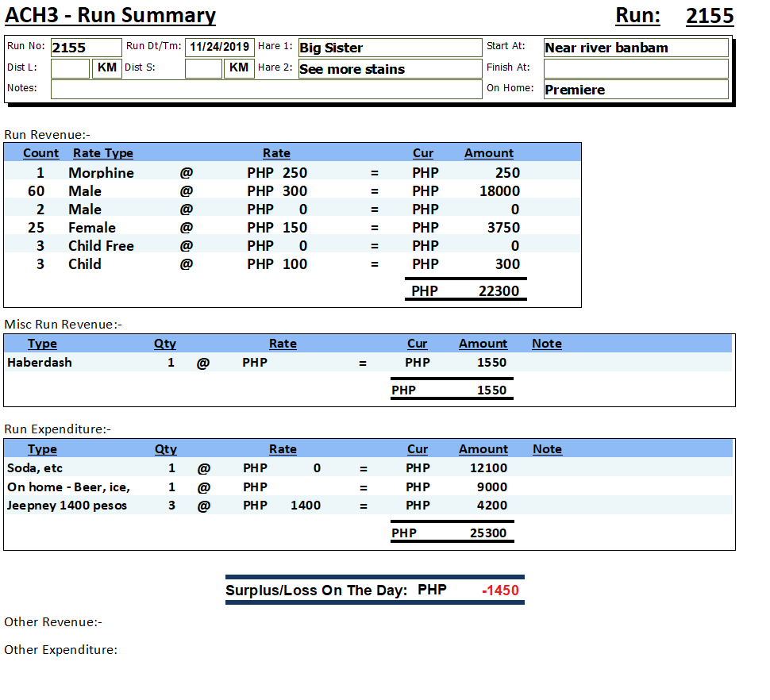
Task: Click the Run Revenue total 22300
Action: [x=499, y=291]
